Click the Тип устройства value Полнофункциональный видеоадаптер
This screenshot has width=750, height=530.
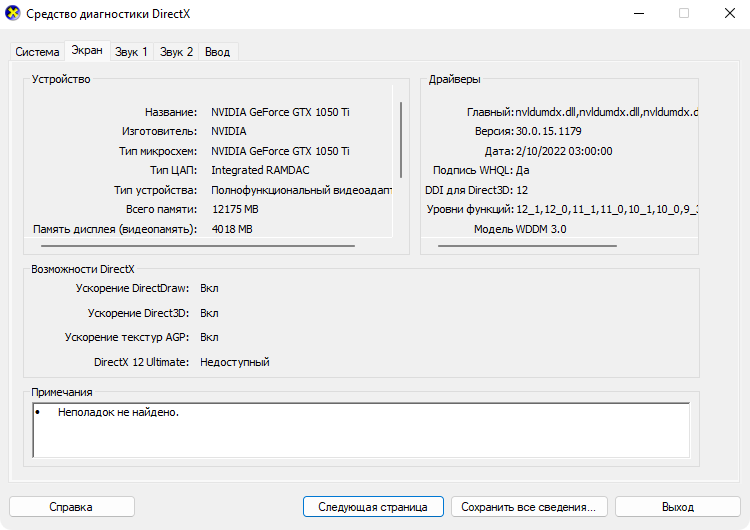pos(301,190)
